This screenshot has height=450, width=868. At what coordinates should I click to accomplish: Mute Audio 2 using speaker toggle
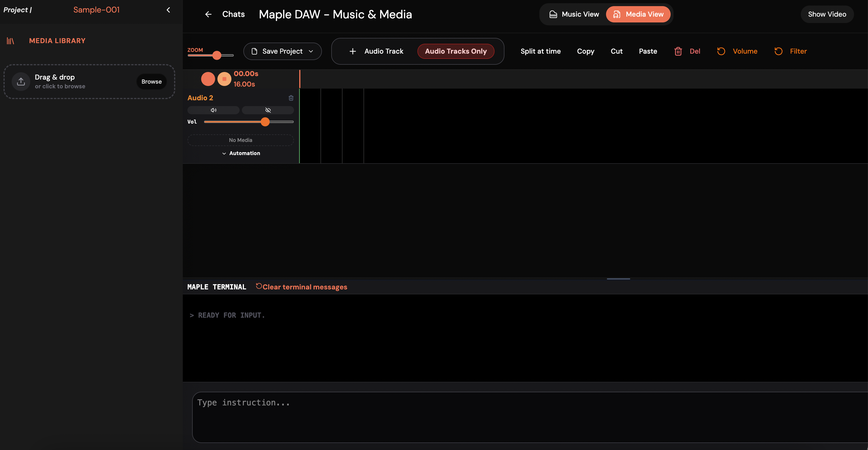click(x=213, y=110)
